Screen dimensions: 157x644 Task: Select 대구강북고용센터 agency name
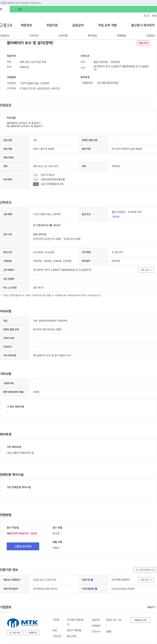121,580
